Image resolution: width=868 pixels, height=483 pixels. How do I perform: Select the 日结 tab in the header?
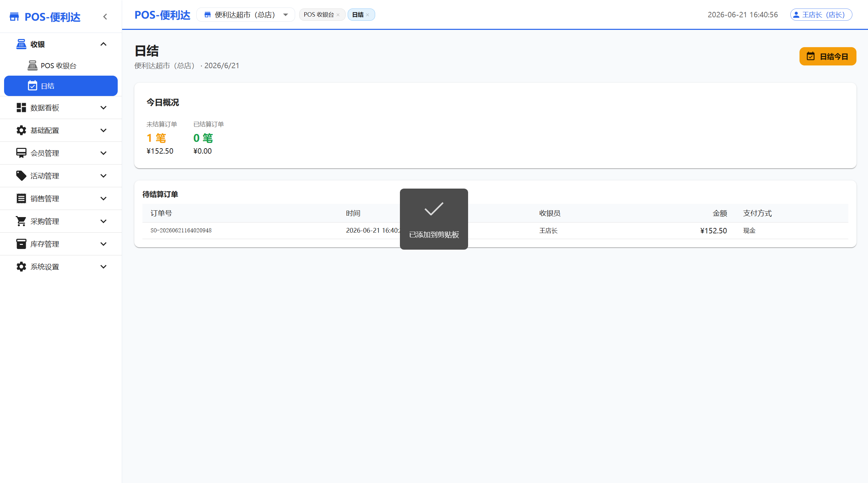coord(358,15)
